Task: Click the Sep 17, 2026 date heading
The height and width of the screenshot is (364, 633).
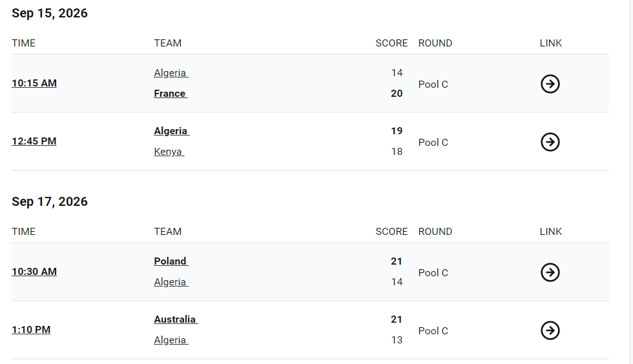Action: pyautogui.click(x=50, y=202)
